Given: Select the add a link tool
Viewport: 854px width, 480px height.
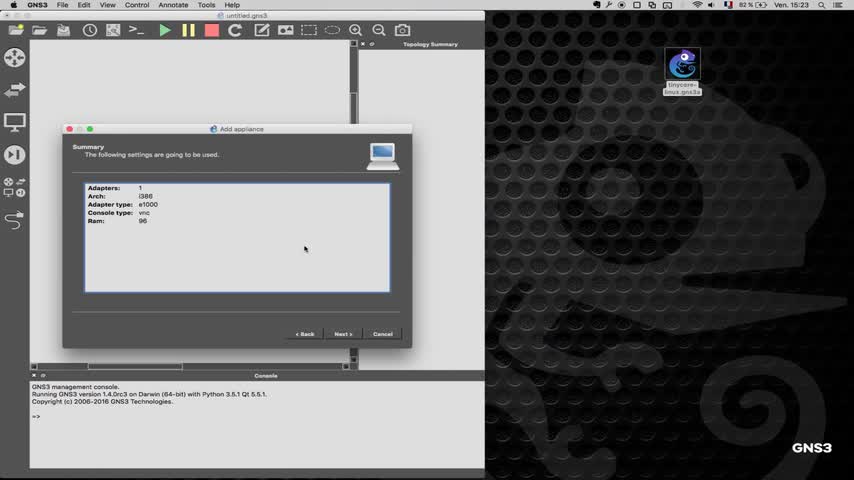Looking at the screenshot, I should click(x=15, y=220).
